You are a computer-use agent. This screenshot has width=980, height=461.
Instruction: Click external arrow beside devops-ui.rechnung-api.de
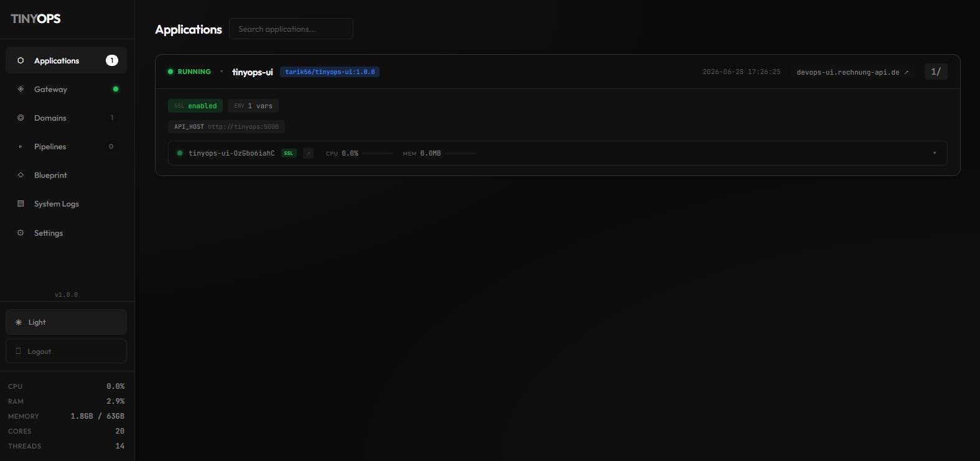907,72
